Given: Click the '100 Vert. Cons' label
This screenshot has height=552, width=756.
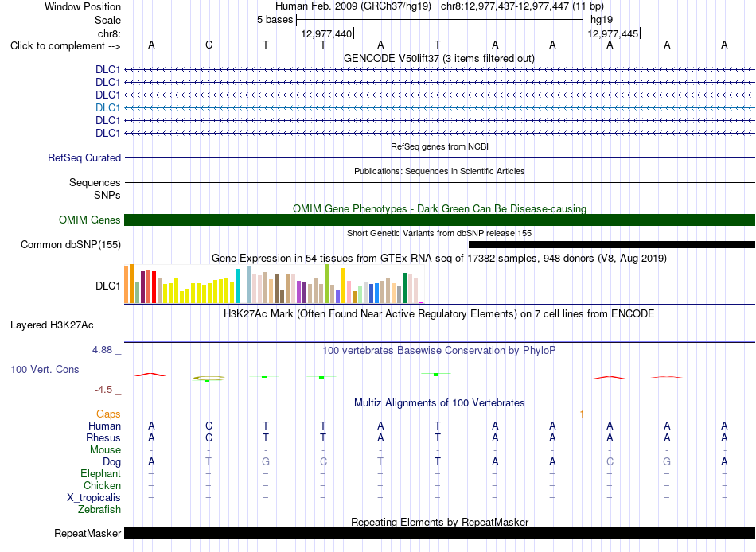Looking at the screenshot, I should point(45,369).
